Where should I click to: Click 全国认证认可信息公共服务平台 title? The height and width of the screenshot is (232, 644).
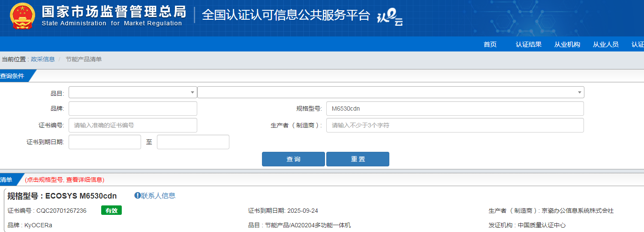point(286,15)
